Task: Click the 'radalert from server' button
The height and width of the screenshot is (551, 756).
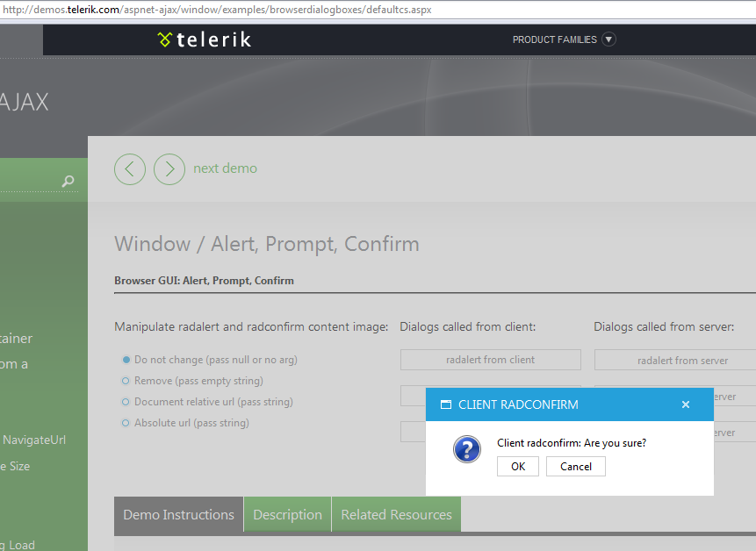Action: 675,361
